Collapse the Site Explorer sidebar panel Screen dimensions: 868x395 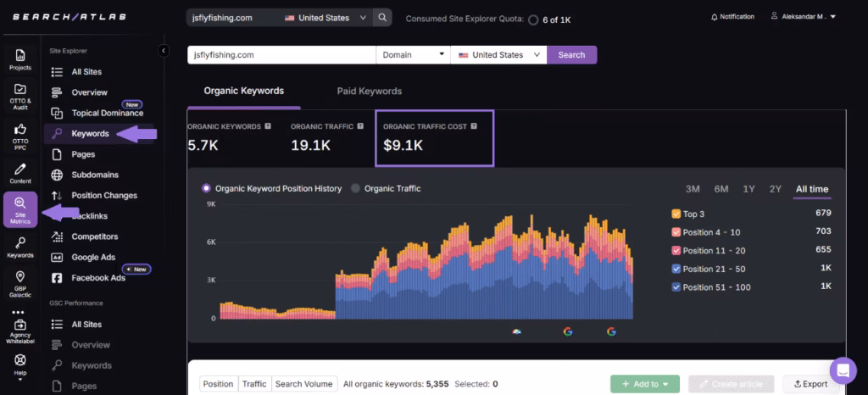point(164,51)
